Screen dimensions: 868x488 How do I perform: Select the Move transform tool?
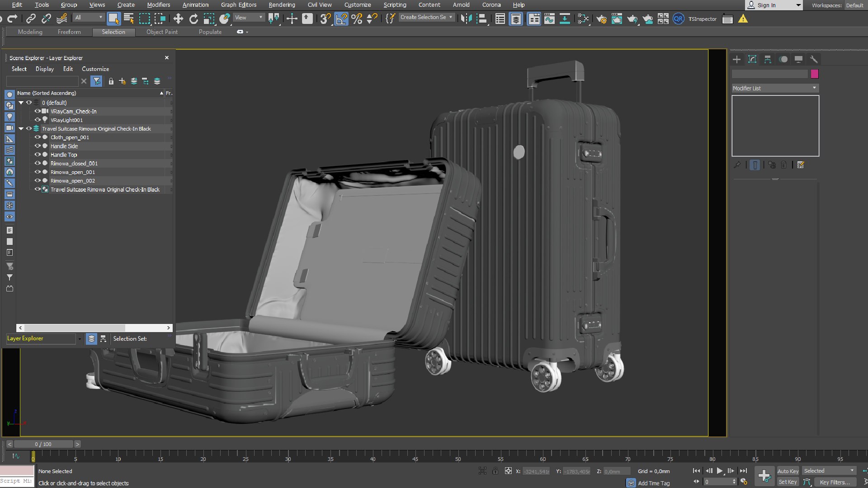(178, 19)
